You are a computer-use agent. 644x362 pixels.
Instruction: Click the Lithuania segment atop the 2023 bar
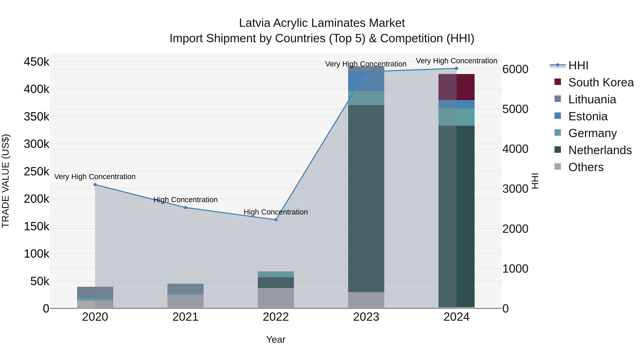366,69
